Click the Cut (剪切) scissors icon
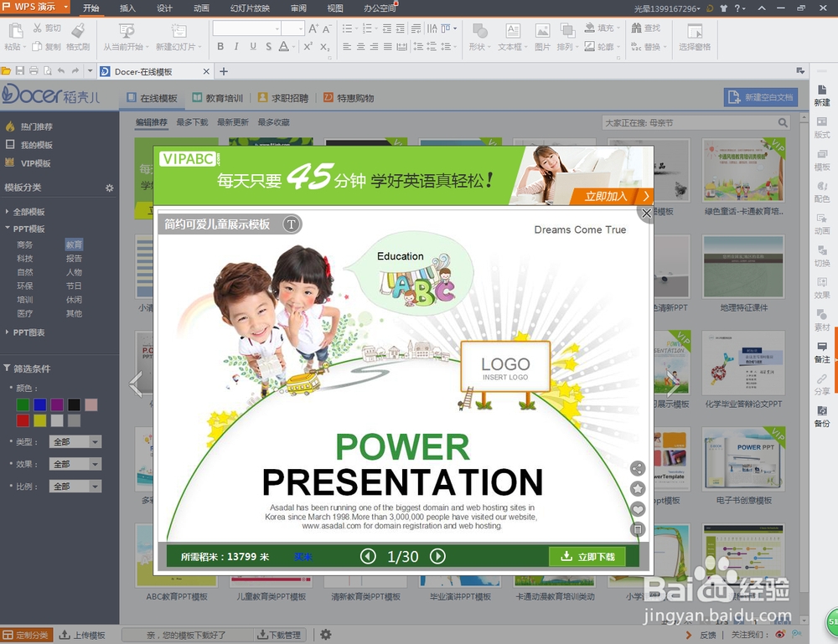The width and height of the screenshot is (838, 644). [38, 28]
